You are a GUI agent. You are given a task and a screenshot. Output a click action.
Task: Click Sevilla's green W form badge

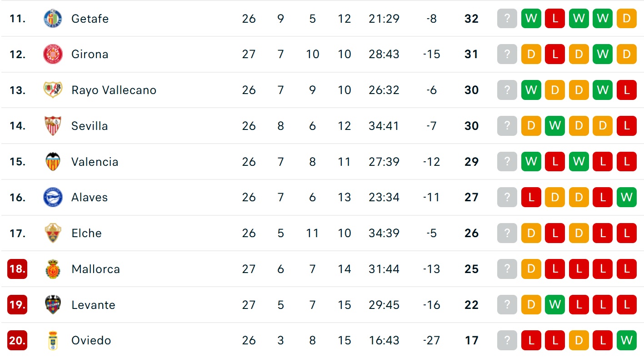(555, 126)
